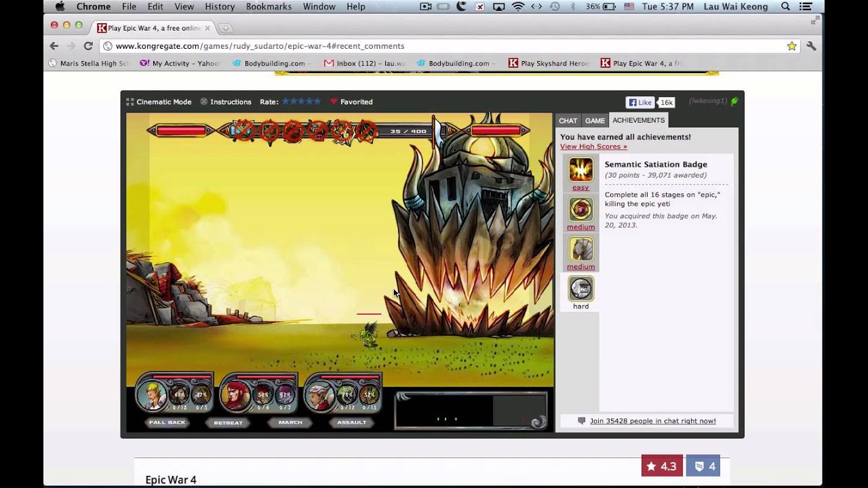Open the first medium badge icon
The height and width of the screenshot is (488, 868).
click(580, 209)
